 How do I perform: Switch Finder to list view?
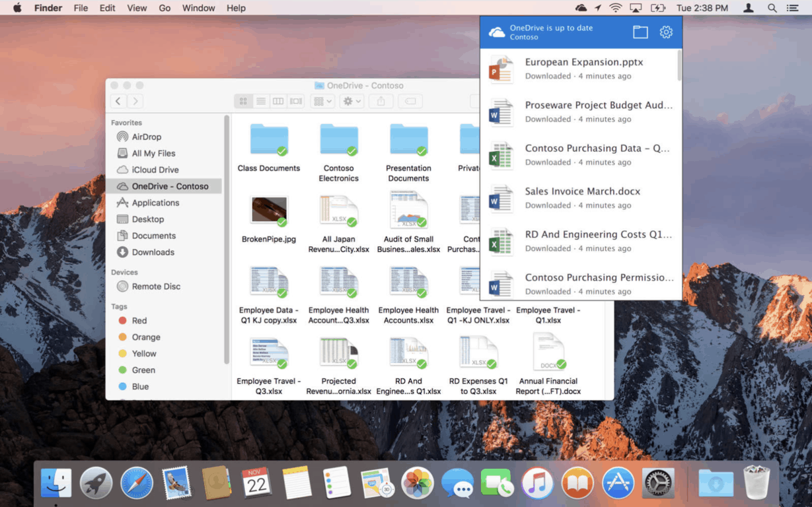pyautogui.click(x=261, y=101)
